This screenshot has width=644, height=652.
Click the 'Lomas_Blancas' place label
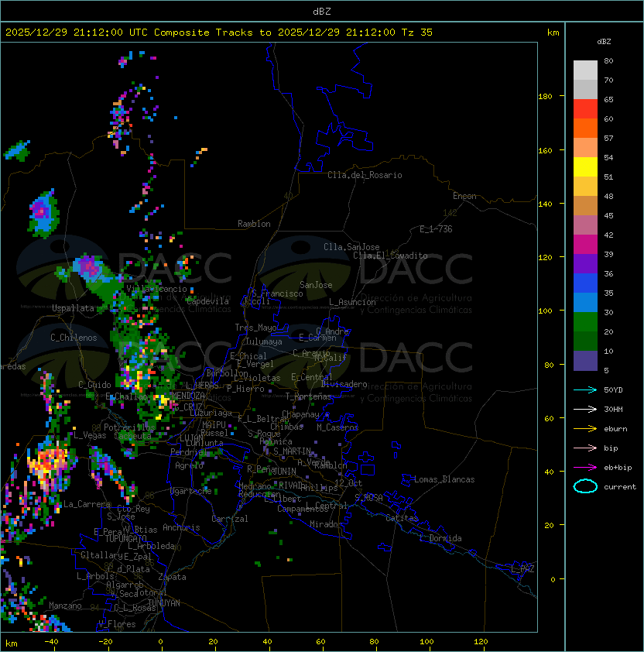point(444,479)
